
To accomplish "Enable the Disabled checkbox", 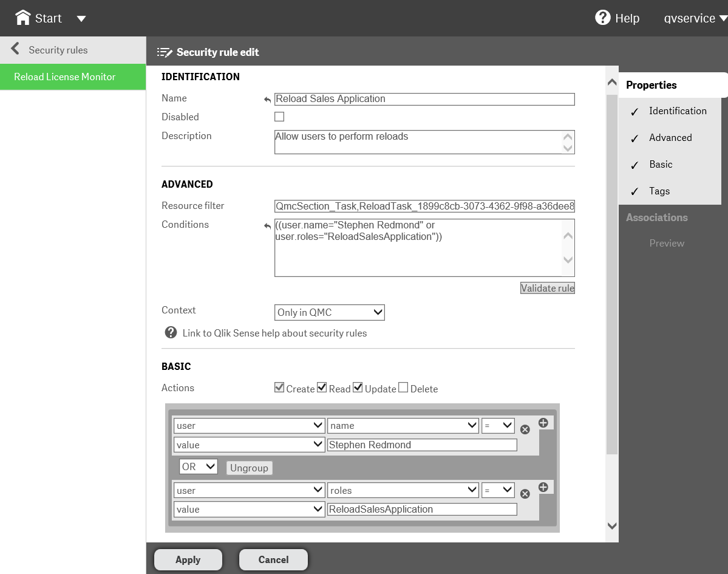I will point(279,116).
